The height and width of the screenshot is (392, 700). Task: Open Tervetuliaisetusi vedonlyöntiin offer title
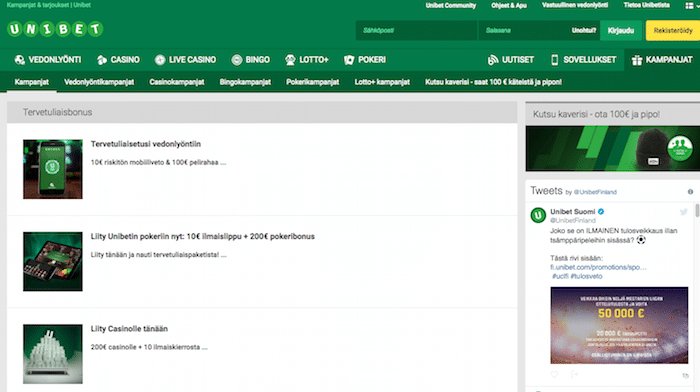(146, 144)
